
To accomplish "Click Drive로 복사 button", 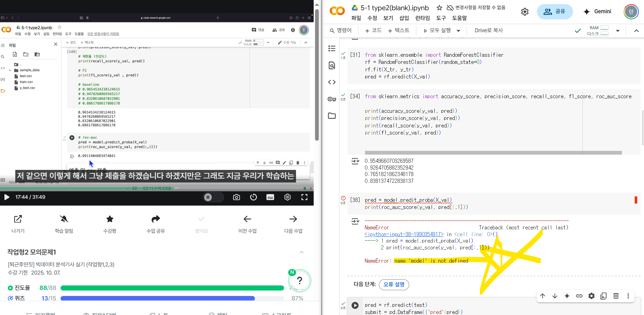I will tap(489, 30).
